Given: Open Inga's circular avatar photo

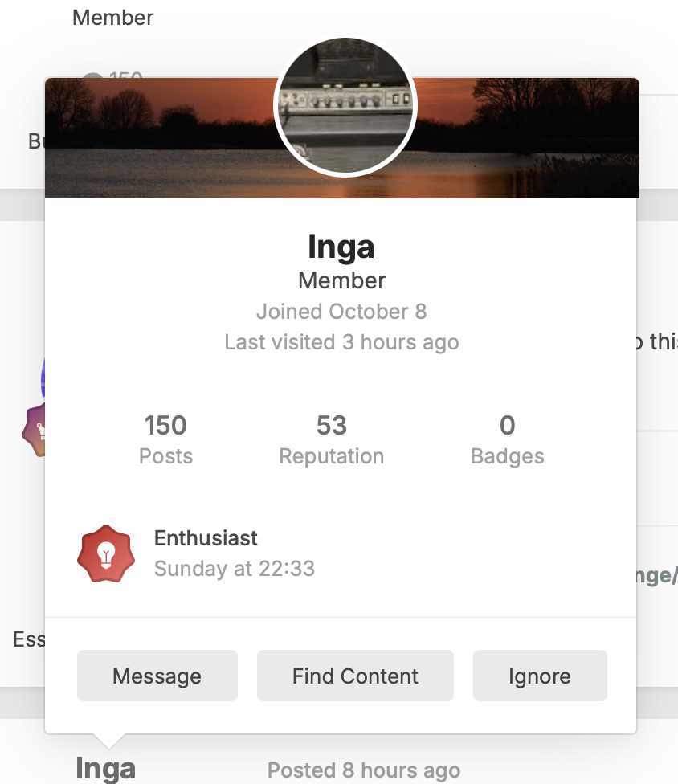Looking at the screenshot, I should coord(345,105).
